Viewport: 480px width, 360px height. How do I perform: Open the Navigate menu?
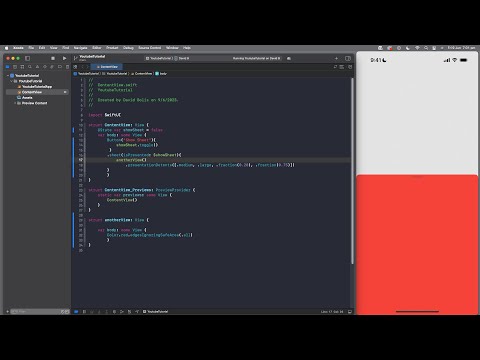[x=80, y=48]
